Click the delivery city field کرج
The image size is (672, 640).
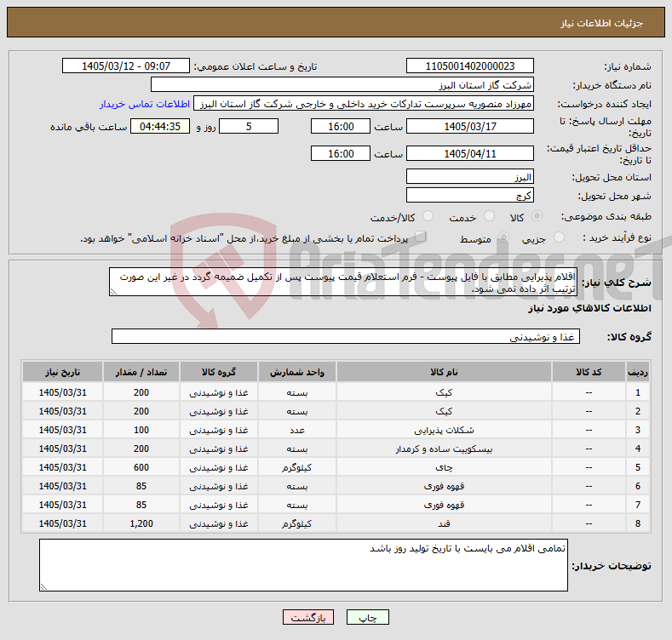469,196
